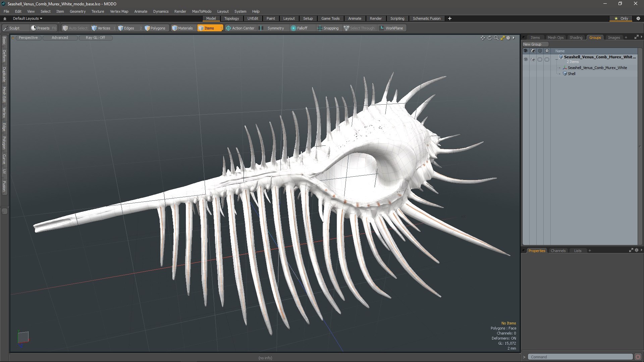Click the Groups panel vertical scrollbar
Image resolution: width=644 pixels, height=362 pixels.
pos(640,146)
